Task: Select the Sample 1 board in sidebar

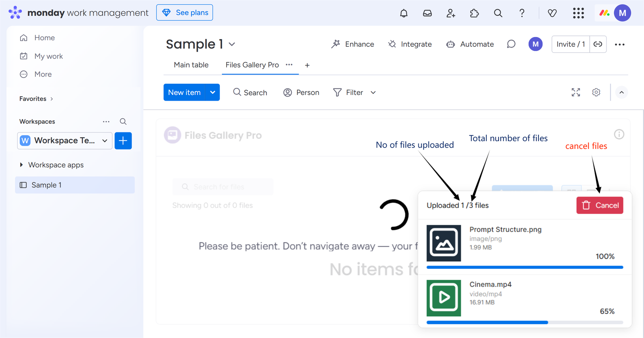Action: [x=75, y=185]
